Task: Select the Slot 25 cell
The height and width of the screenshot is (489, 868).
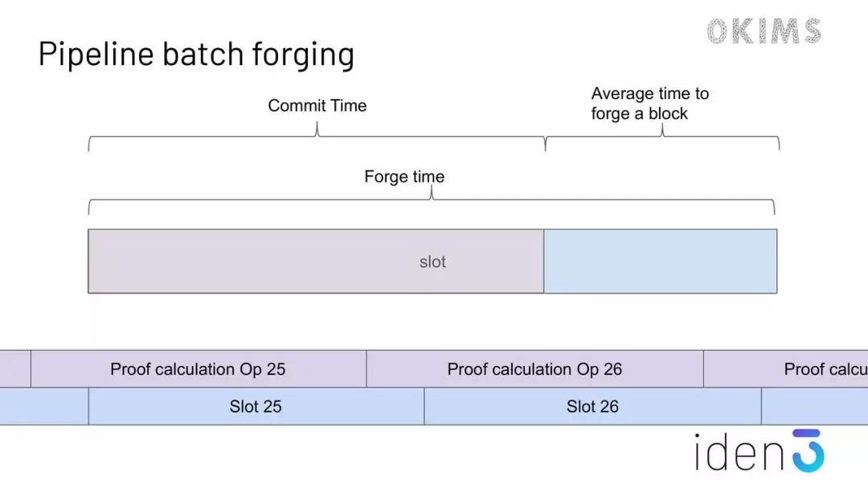Action: 256,406
